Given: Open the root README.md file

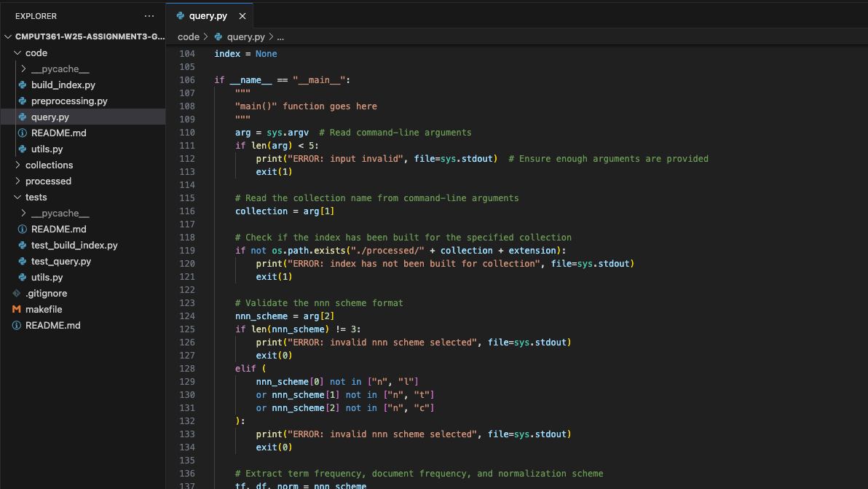Looking at the screenshot, I should pyautogui.click(x=52, y=326).
